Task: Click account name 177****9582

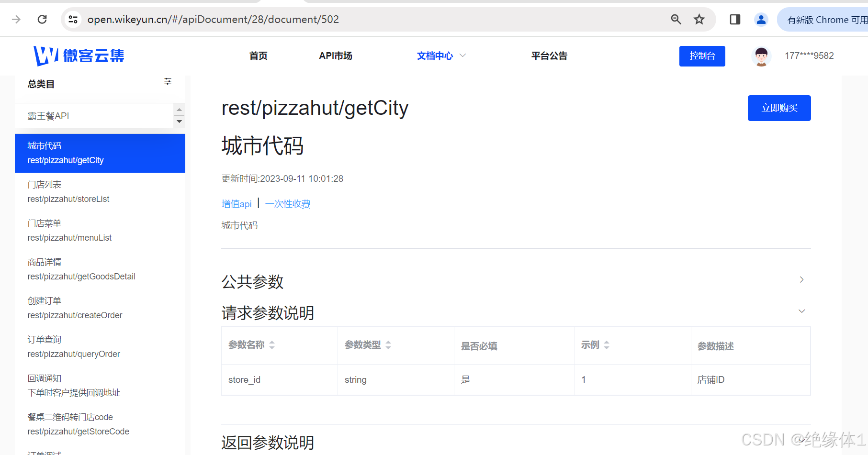Action: tap(809, 56)
